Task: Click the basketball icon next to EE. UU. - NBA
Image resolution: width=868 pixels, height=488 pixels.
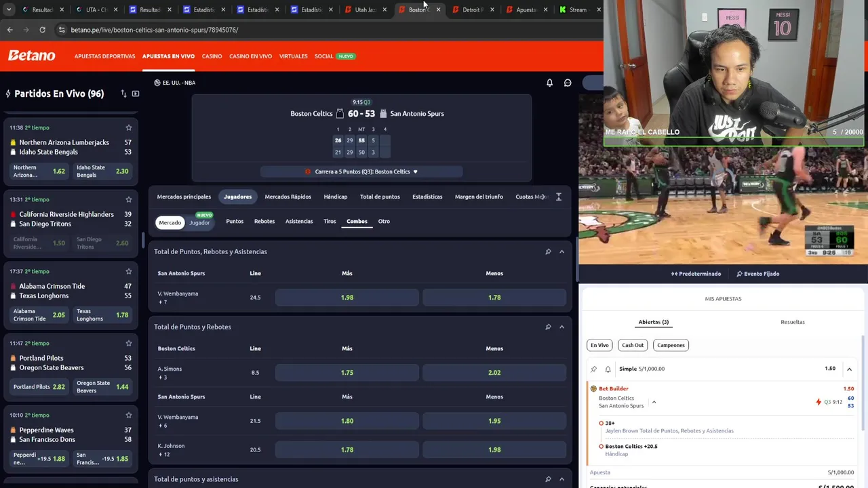Action: pos(157,83)
